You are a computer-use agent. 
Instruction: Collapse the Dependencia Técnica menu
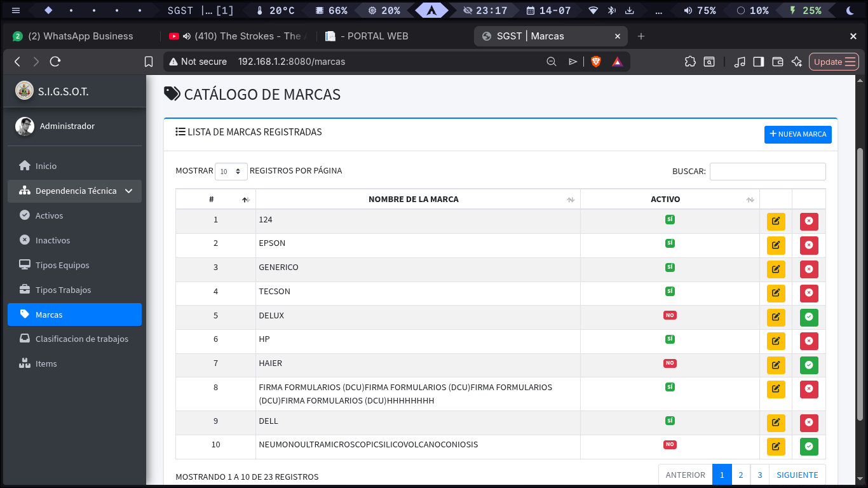point(74,191)
